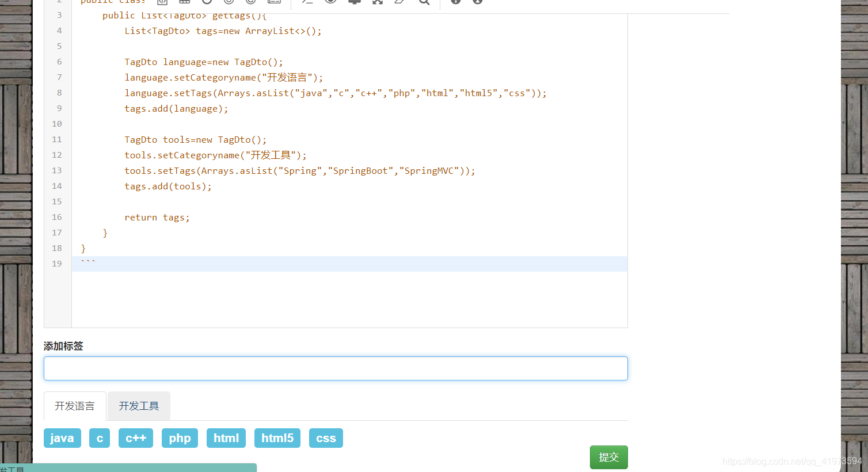Select the c tag badge
868x472 pixels.
(100, 438)
